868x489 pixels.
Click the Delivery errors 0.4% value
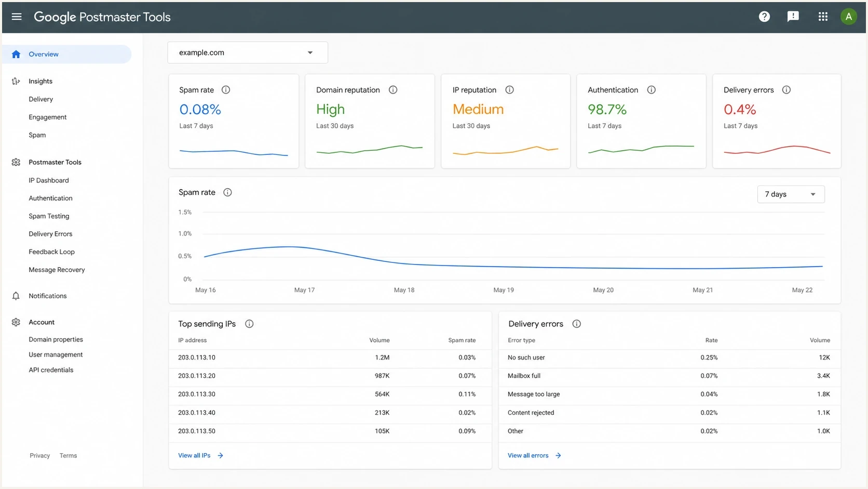pyautogui.click(x=740, y=110)
